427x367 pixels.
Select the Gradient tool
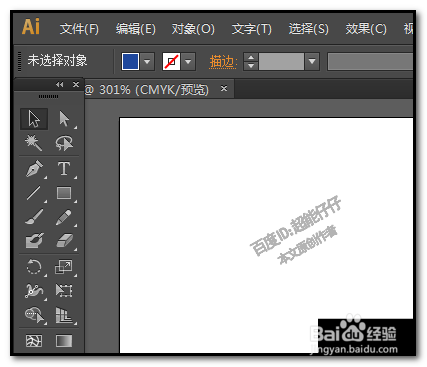tap(64, 341)
